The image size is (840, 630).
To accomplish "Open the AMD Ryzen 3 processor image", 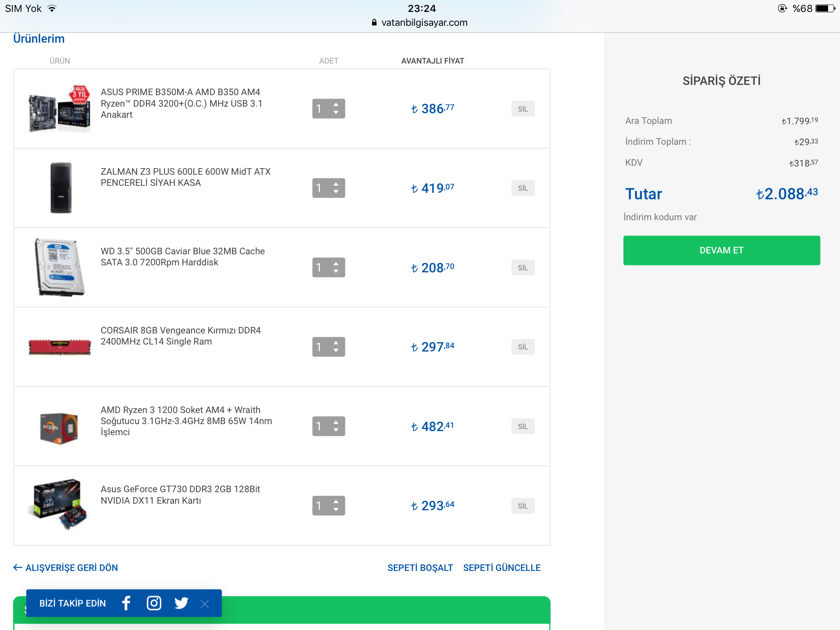I will (59, 427).
